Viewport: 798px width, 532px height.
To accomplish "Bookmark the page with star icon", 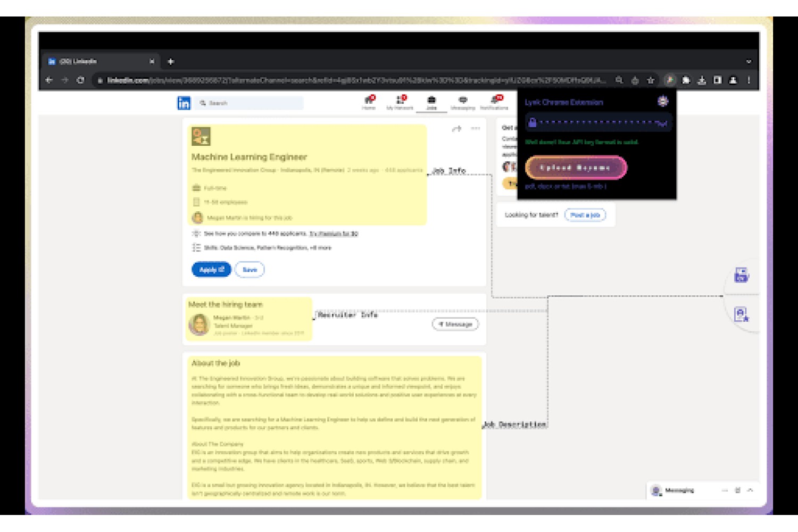I will [650, 80].
